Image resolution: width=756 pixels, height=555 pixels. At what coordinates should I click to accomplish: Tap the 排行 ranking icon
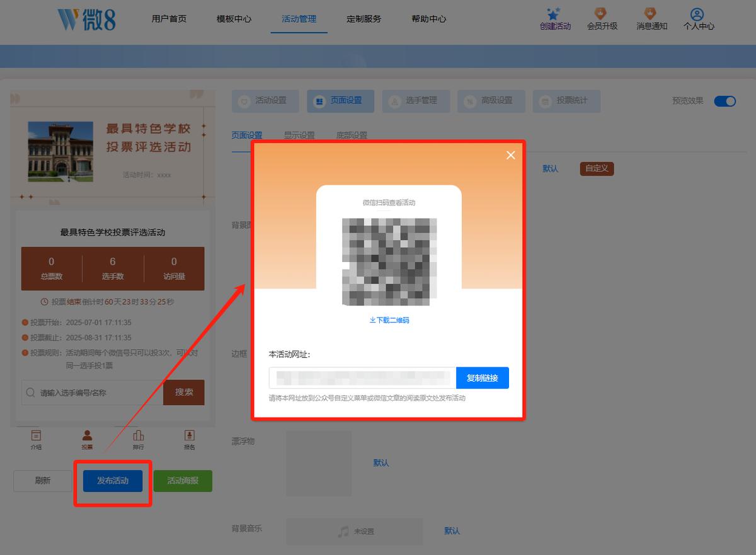point(139,435)
